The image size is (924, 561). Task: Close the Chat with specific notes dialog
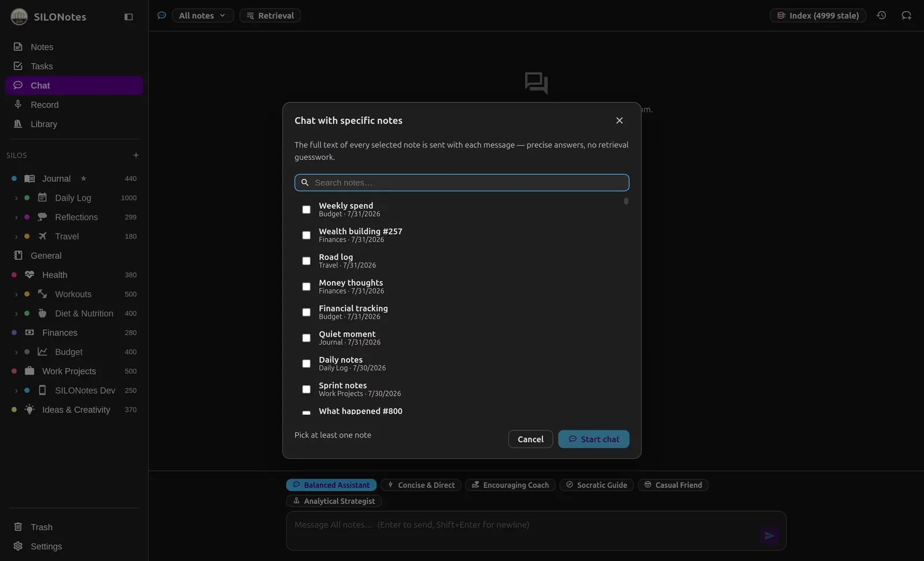click(x=619, y=120)
